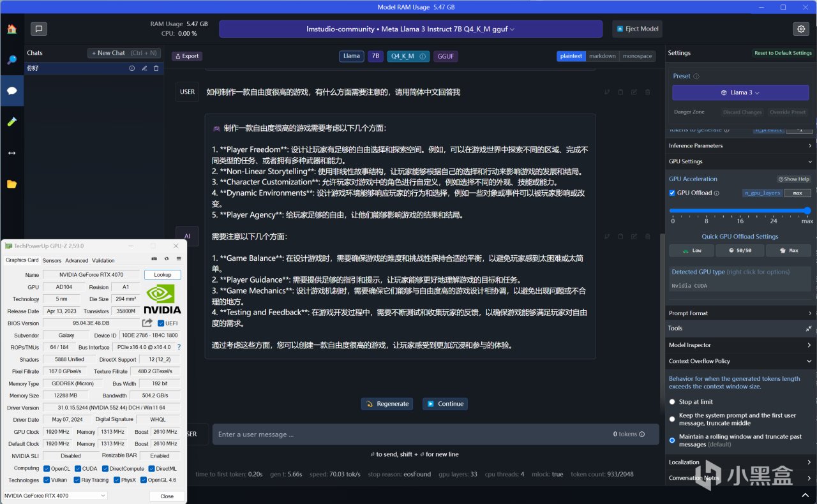Viewport: 817px width, 504px height.
Task: Open the Sensors tab in GPU-Z
Action: 52,260
